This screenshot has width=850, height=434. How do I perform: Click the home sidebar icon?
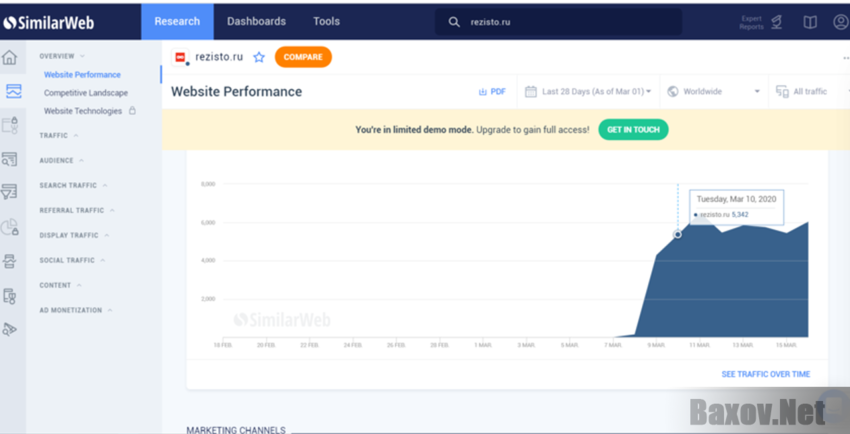click(x=10, y=57)
